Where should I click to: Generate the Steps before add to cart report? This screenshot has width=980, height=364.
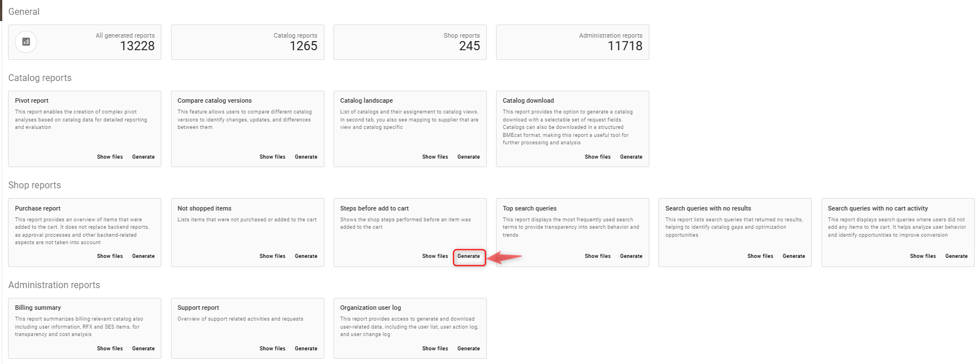[469, 256]
